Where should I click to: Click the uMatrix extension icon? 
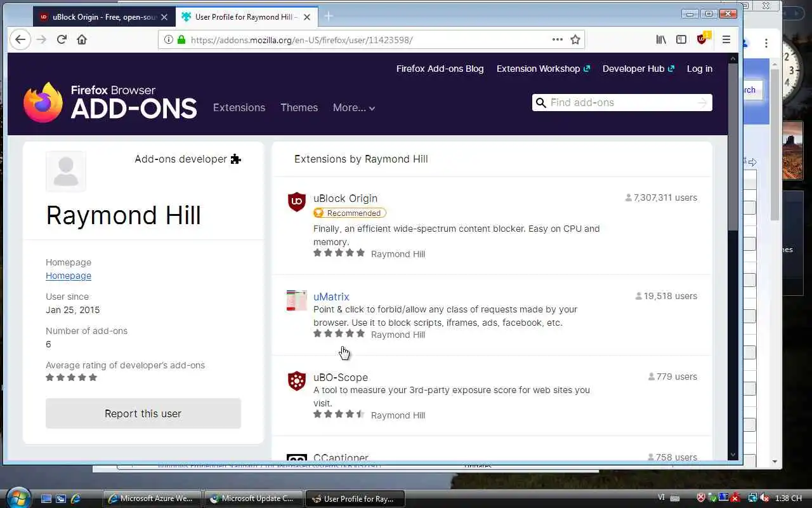click(x=297, y=300)
